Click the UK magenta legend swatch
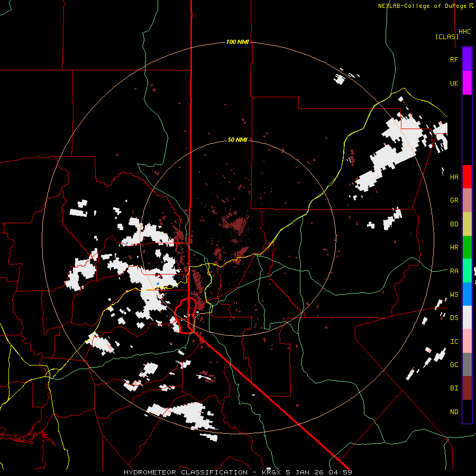 coord(467,83)
